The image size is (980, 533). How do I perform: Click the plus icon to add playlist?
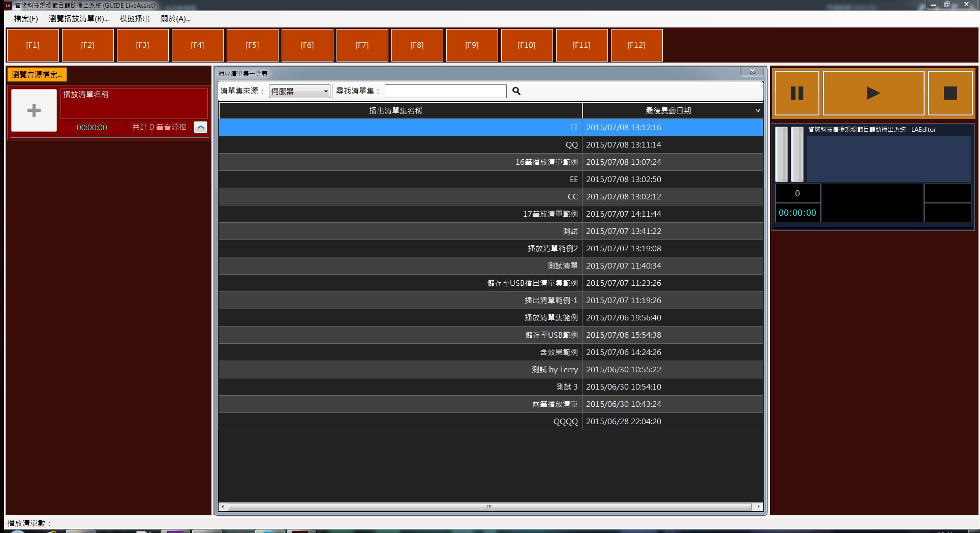coord(34,110)
